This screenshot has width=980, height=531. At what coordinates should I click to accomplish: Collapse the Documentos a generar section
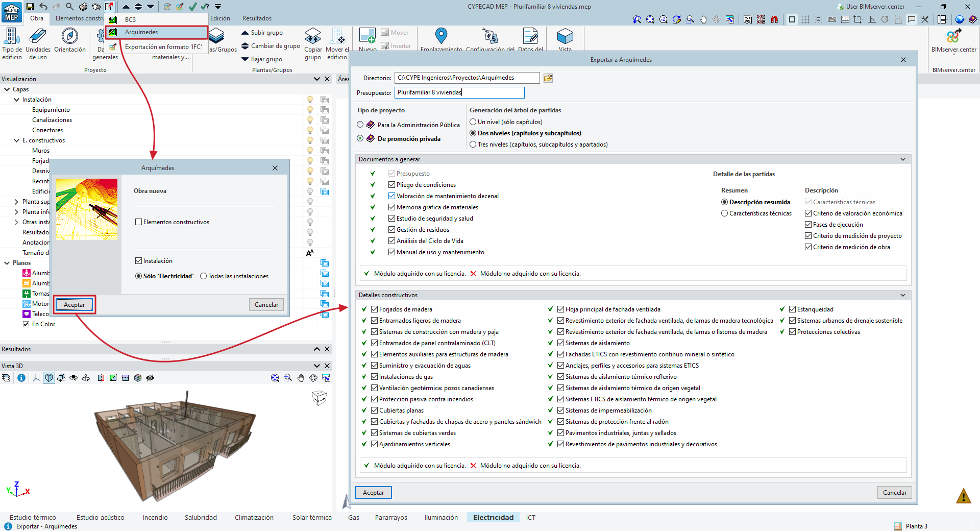[x=902, y=159]
